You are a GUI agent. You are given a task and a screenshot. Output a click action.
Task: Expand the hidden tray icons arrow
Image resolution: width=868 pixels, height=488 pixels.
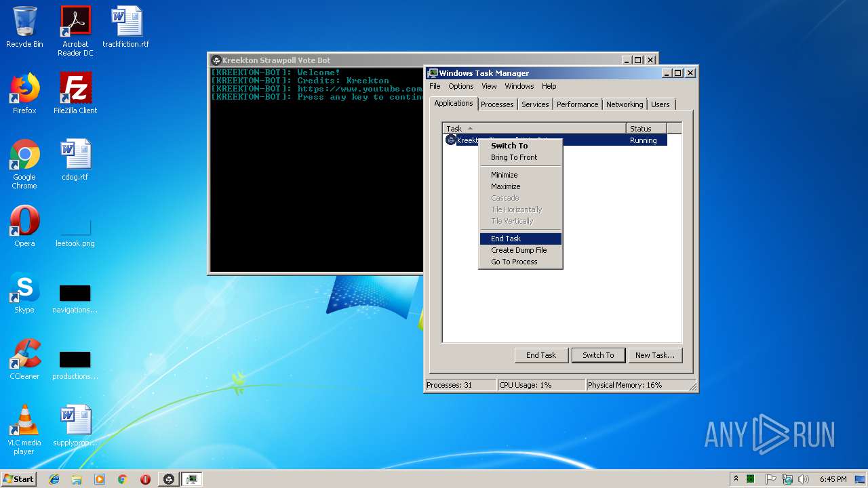click(736, 479)
